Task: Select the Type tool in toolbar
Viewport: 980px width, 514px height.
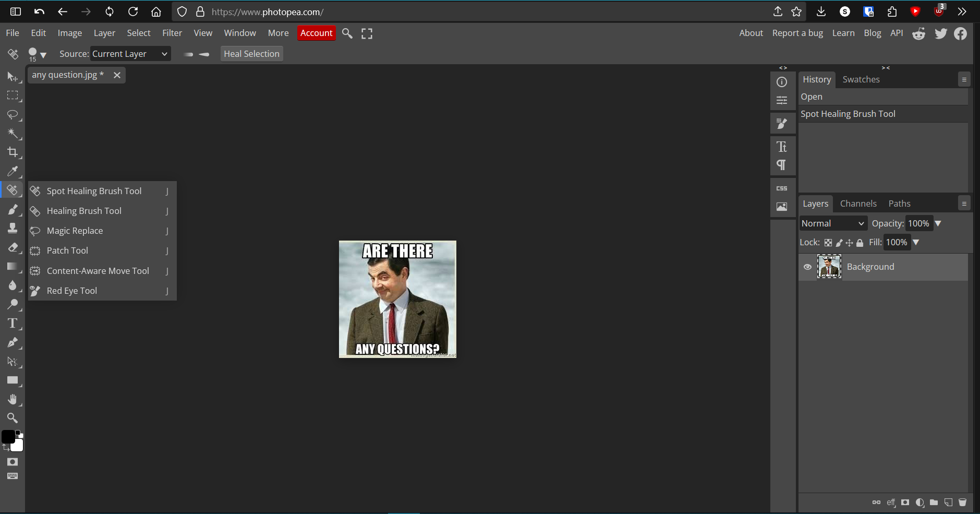Action: click(13, 324)
